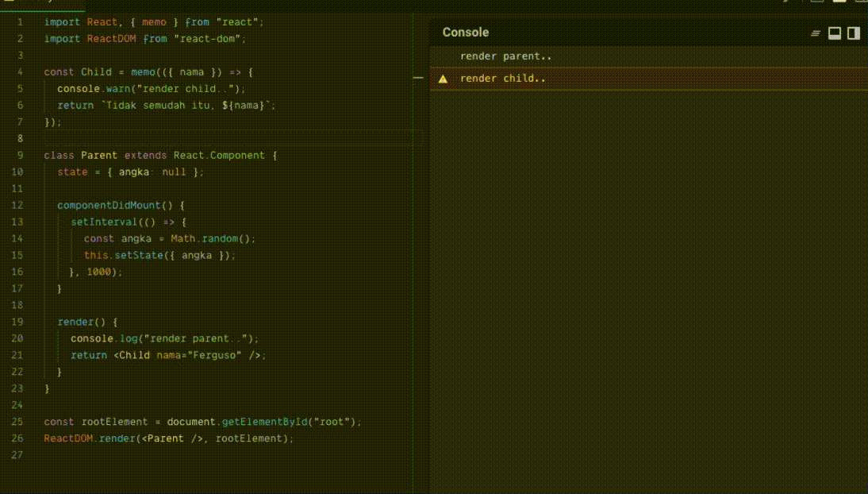Select the "render child.." warning entry
Viewport: 868px width, 494px height.
tap(502, 79)
